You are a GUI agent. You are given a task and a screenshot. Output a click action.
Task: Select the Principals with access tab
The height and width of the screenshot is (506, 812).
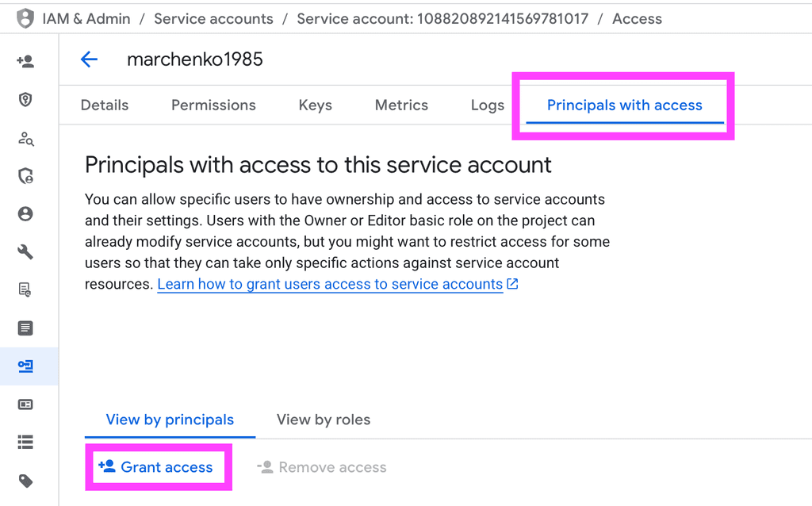(x=624, y=105)
